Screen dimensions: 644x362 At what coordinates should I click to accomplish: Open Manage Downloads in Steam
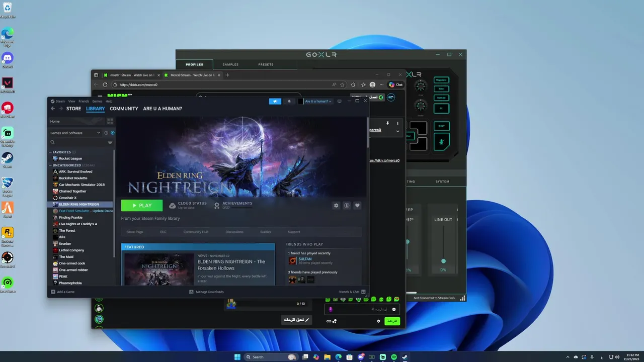coord(207,292)
